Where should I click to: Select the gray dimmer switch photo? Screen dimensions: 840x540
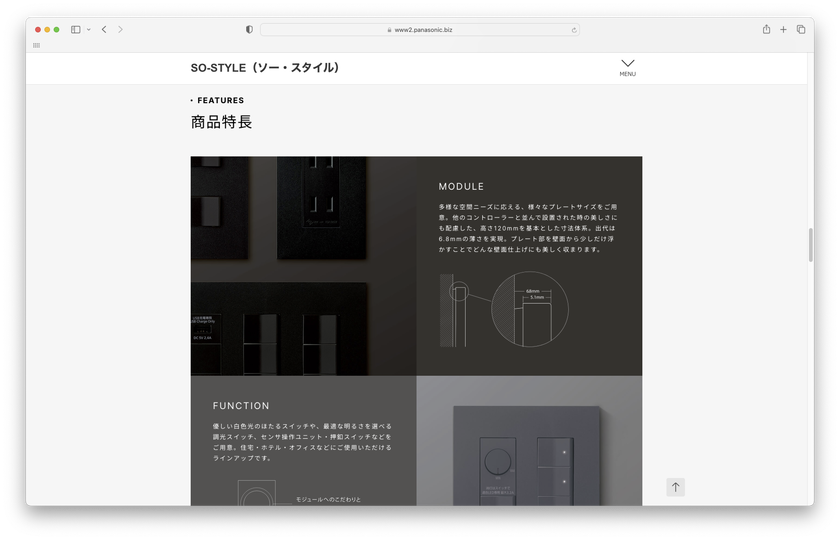[529, 441]
